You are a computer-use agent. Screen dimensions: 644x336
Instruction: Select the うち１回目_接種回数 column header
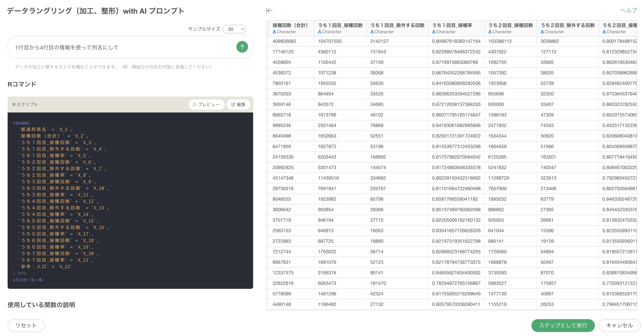[x=340, y=28]
